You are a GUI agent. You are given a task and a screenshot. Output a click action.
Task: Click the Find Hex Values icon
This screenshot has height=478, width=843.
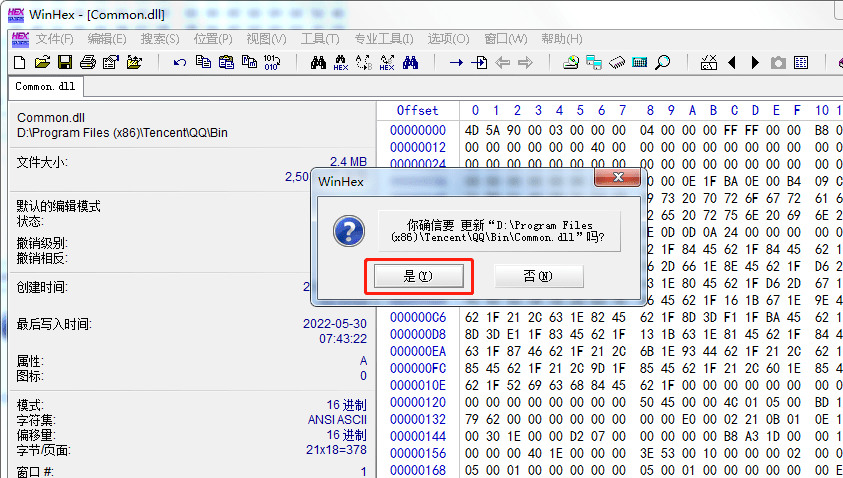[x=341, y=63]
